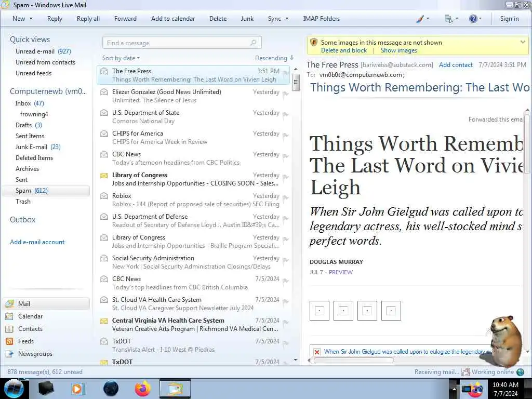Click the Show images link
This screenshot has height=399, width=532.
398,50
